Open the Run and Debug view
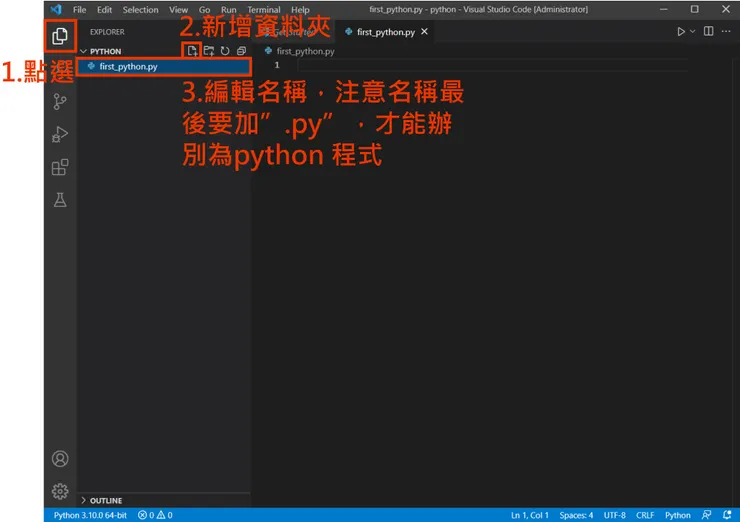The image size is (740, 522). (60, 135)
